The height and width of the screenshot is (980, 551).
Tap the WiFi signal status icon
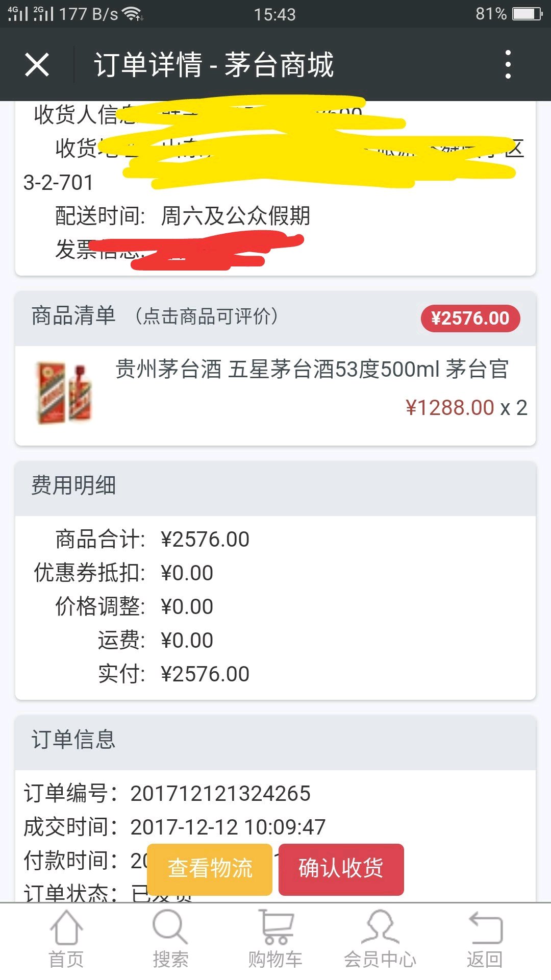(134, 14)
